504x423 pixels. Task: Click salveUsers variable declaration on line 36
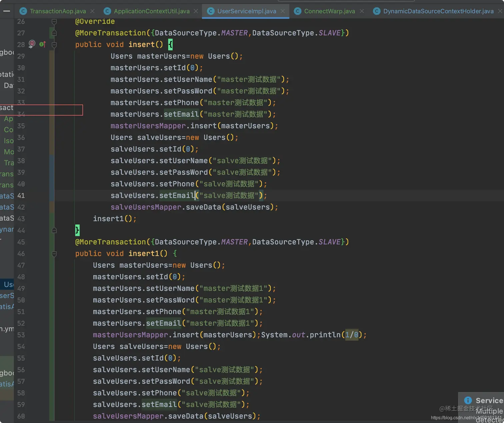[159, 138]
